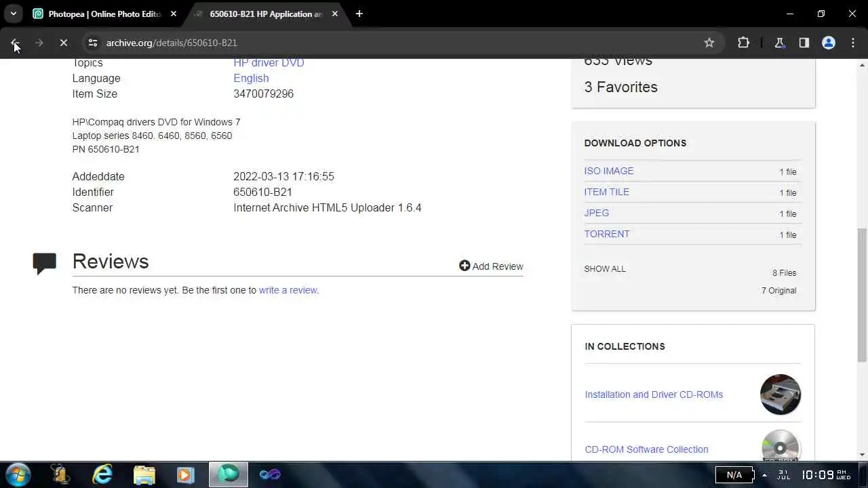Open Installation and Driver CD-ROMs collection
The width and height of the screenshot is (868, 488).
[x=654, y=394]
